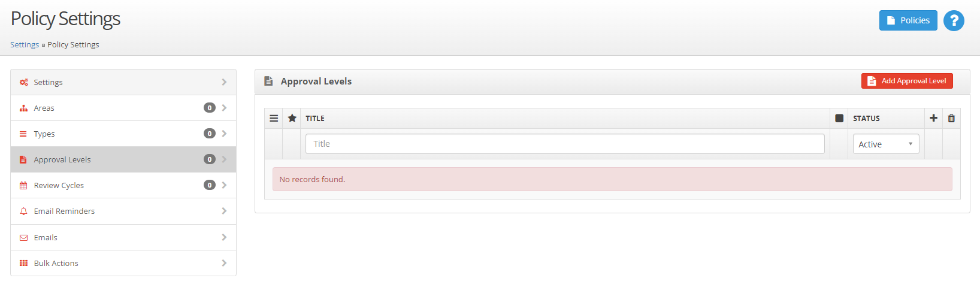Screen dimensions: 980x290
Task: Click the blue Policies button
Action: point(908,20)
